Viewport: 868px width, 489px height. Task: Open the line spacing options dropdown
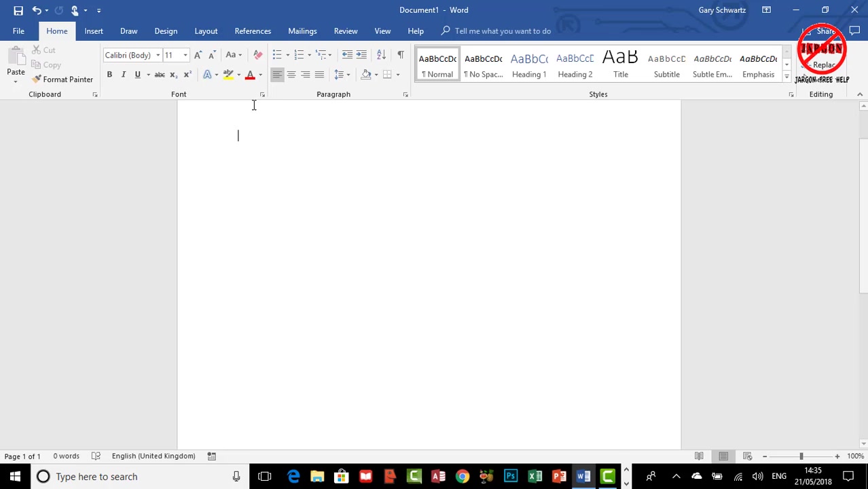[348, 75]
